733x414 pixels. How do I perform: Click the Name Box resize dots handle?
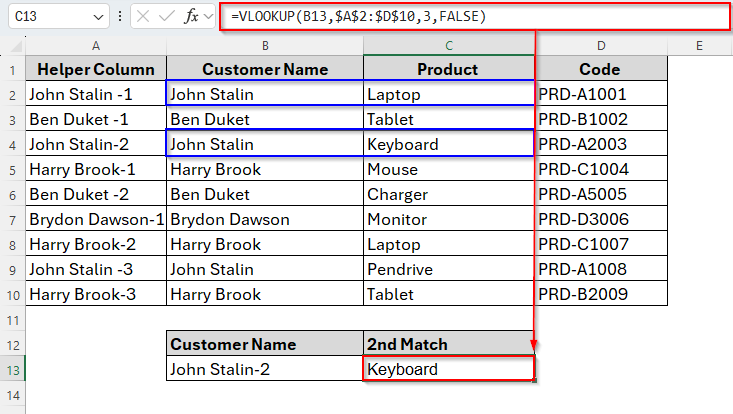(x=120, y=17)
